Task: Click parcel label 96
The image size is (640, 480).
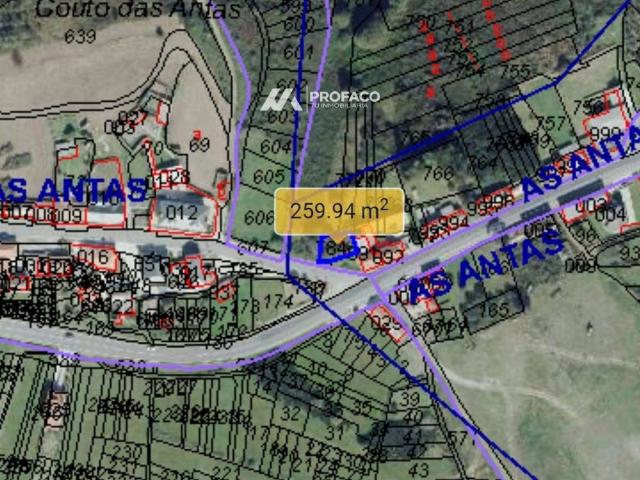Action: (x=587, y=235)
